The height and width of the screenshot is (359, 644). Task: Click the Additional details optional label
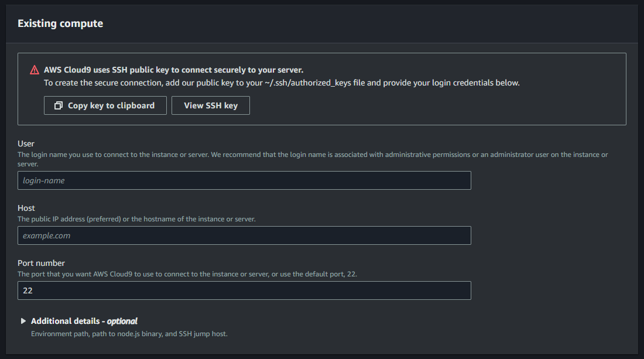84,320
